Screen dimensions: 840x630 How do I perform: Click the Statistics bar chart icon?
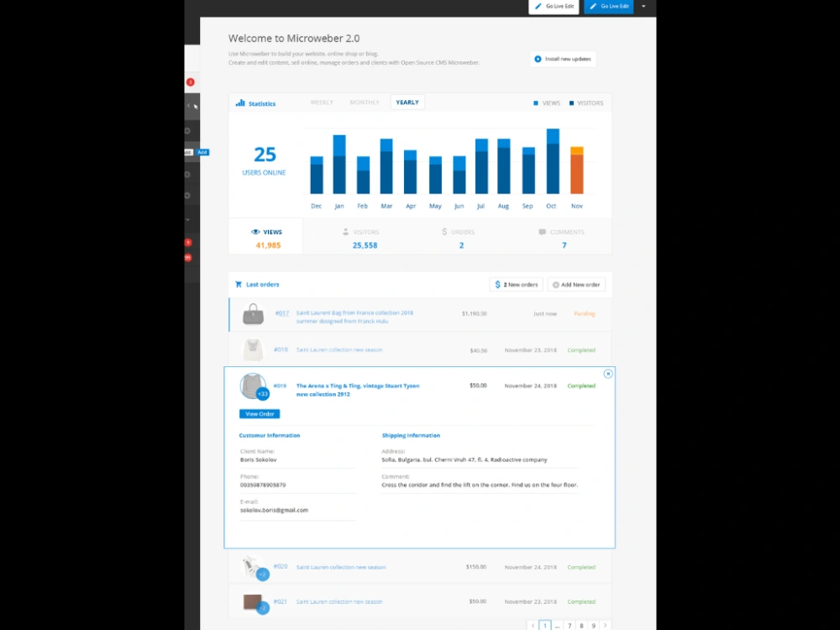[x=240, y=102]
